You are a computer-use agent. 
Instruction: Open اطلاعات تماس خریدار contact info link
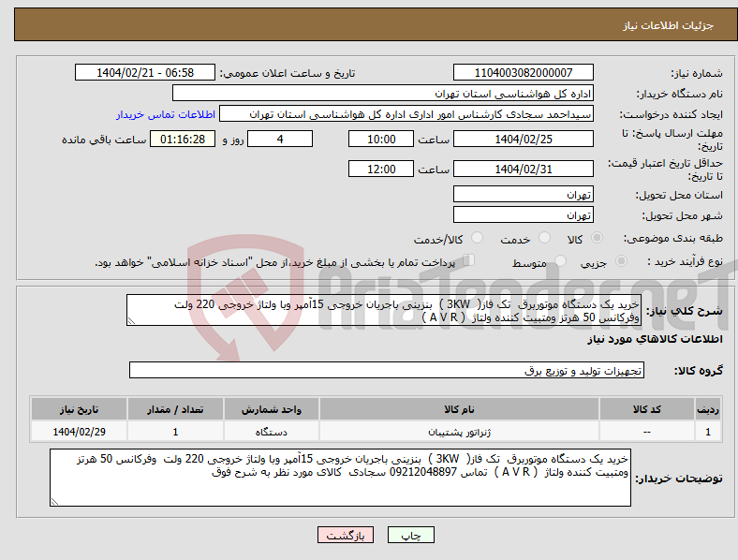pyautogui.click(x=166, y=114)
